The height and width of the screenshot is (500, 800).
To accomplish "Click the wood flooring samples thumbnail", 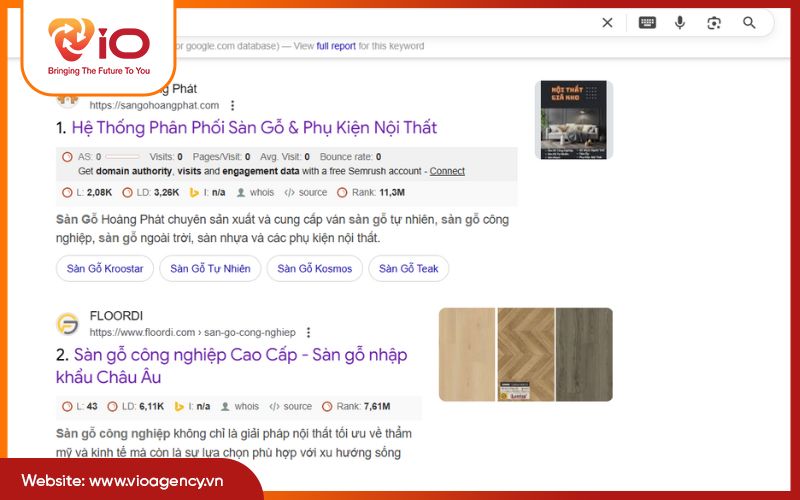I will 526,354.
